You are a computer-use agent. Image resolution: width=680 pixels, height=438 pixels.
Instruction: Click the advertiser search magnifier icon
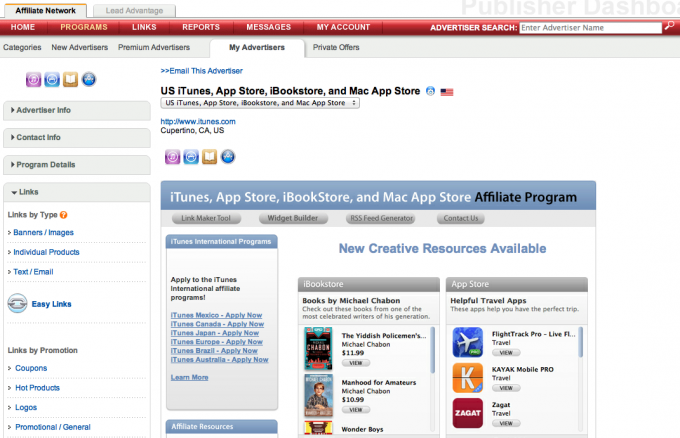tap(669, 26)
